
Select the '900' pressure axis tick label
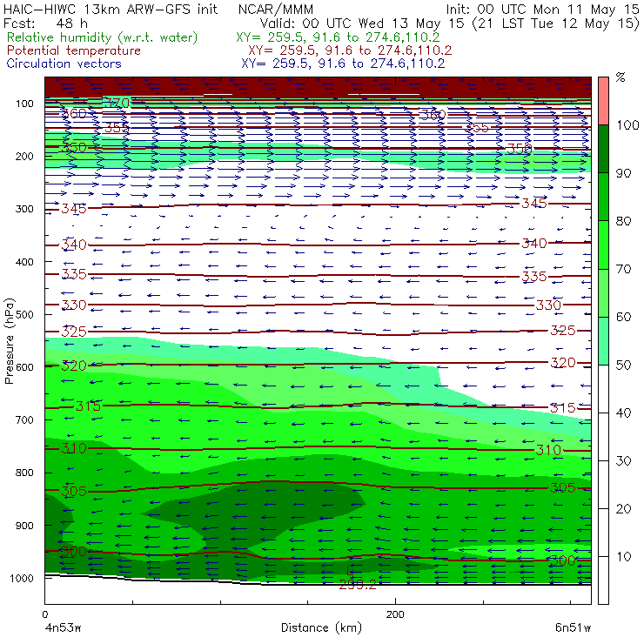(x=24, y=526)
